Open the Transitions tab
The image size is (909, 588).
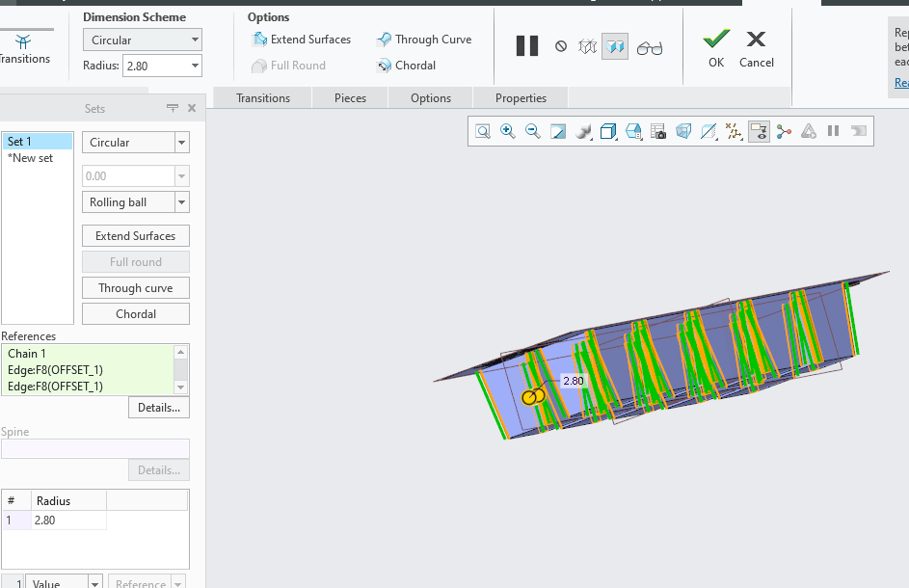[262, 98]
